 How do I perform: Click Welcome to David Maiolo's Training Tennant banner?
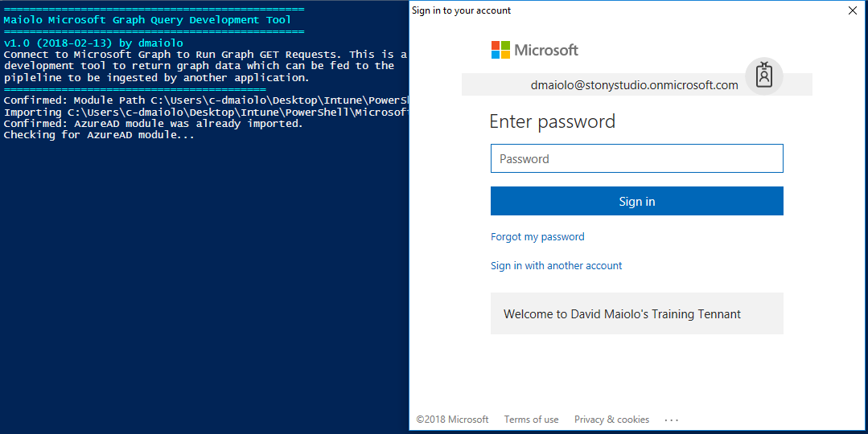[636, 313]
